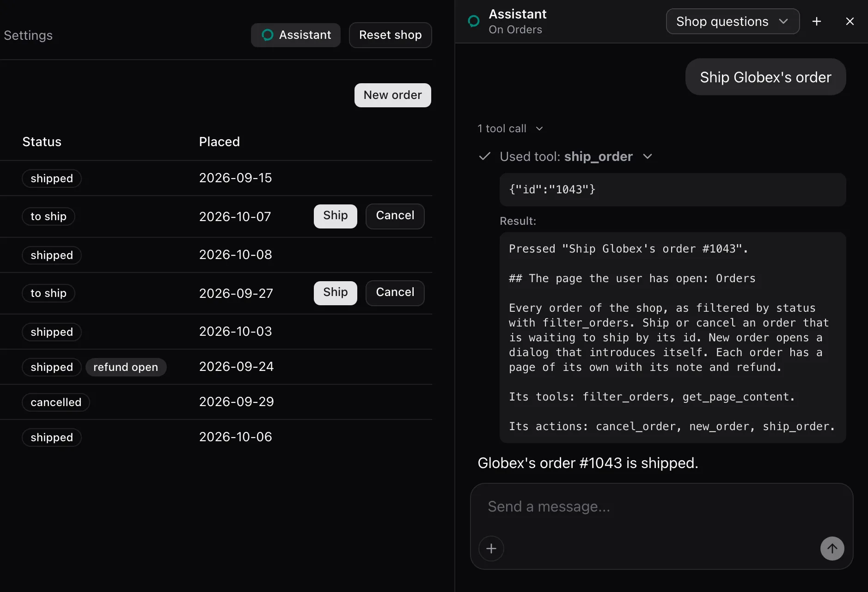Click the to ship badge for 2026-09-27
Screen dimensions: 868x592
[49, 293]
